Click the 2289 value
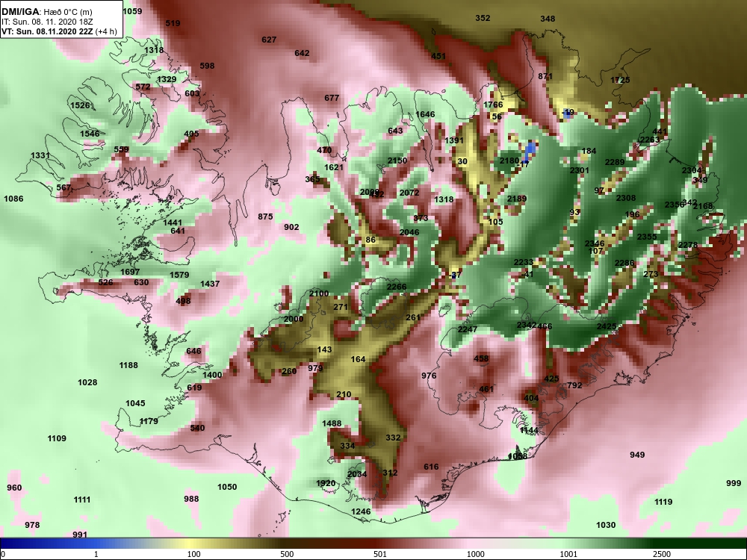The width and height of the screenshot is (747, 560). coord(615,162)
